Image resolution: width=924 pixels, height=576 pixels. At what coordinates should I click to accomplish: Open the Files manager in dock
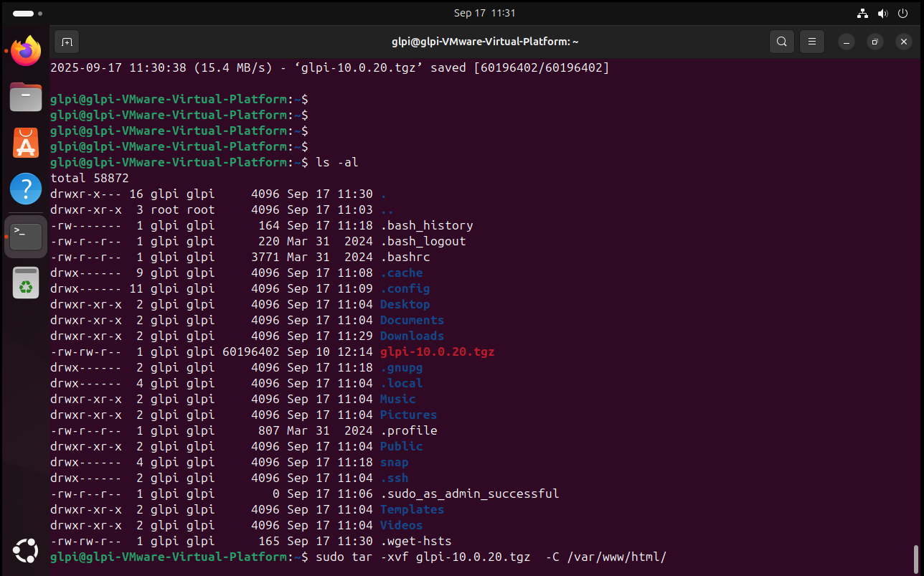click(x=26, y=97)
